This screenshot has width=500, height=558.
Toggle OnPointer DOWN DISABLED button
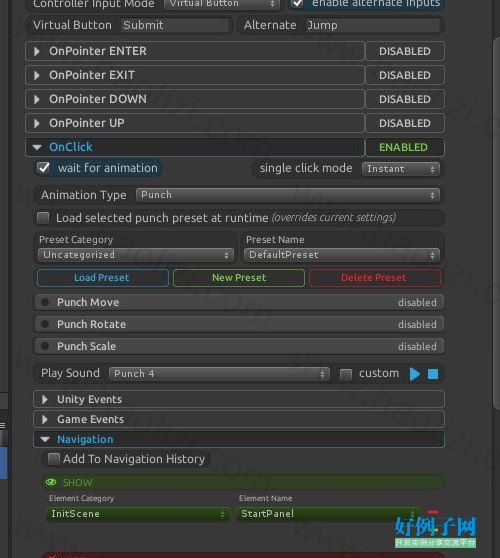405,99
